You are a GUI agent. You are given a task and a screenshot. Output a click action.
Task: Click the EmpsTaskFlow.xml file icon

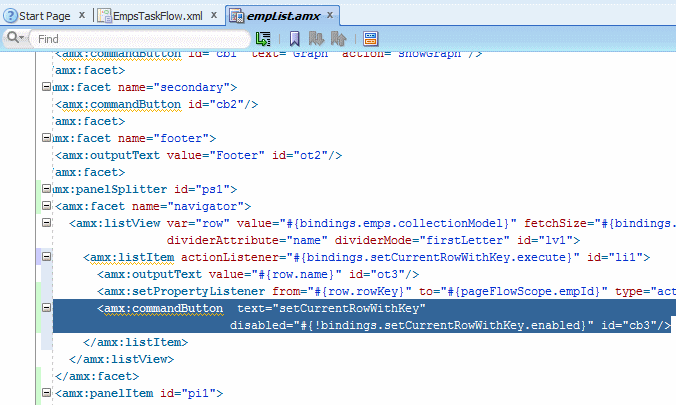click(104, 16)
